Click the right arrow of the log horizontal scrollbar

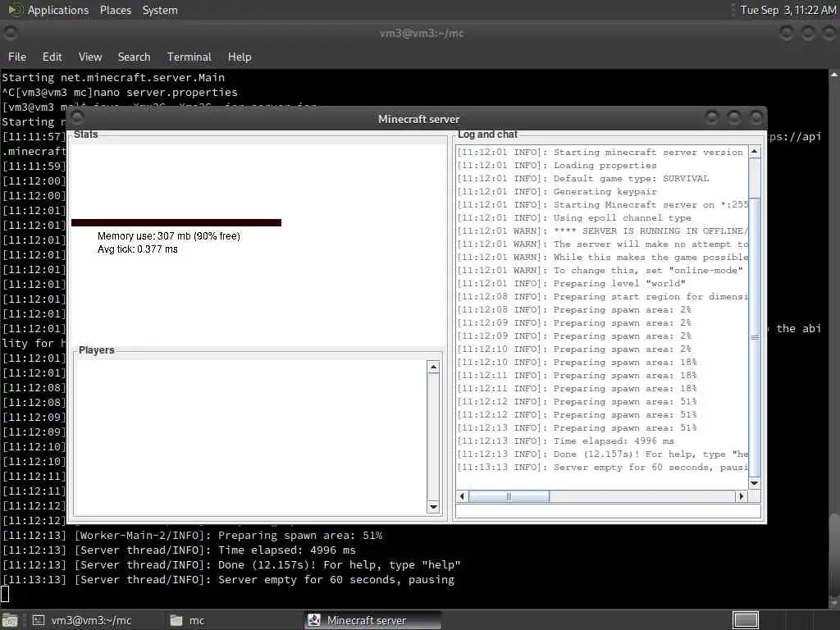pyautogui.click(x=742, y=496)
